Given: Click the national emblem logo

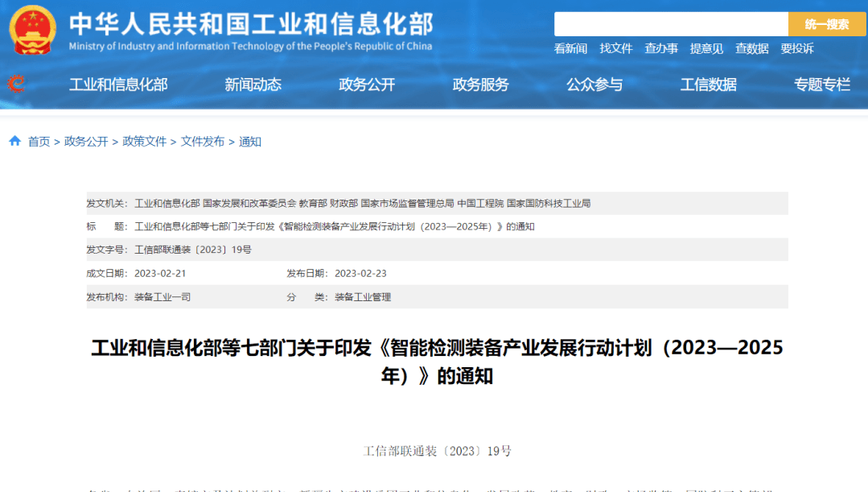Looking at the screenshot, I should pyautogui.click(x=33, y=30).
